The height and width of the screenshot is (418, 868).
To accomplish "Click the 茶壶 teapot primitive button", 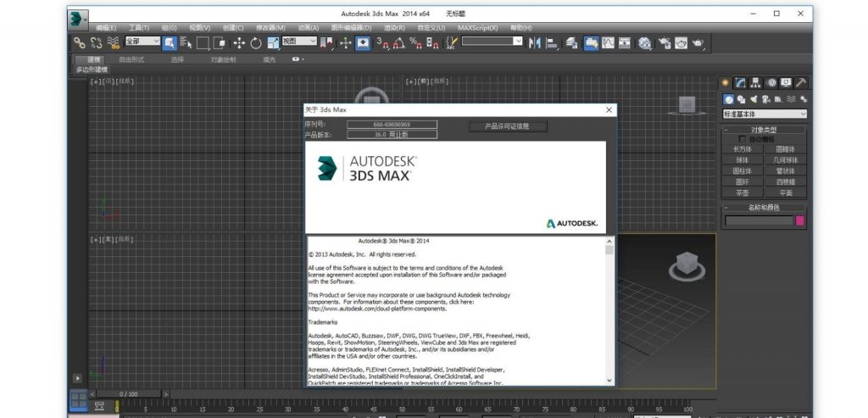I will point(743,193).
